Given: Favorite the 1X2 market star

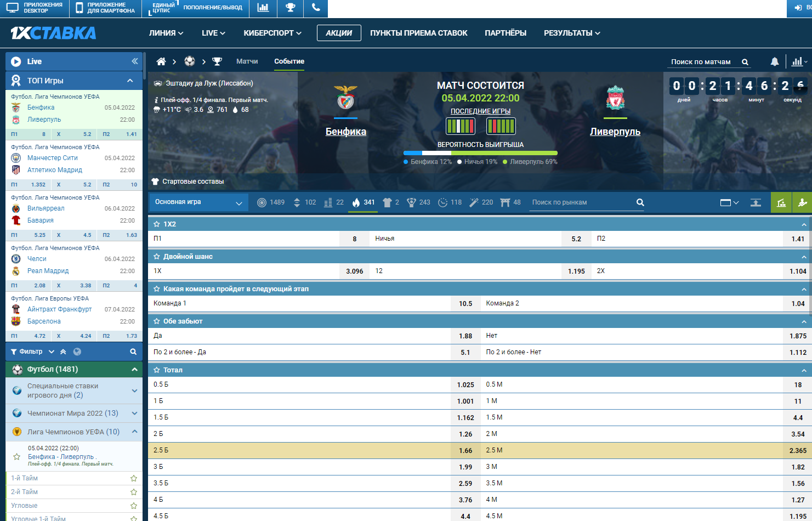Looking at the screenshot, I should pyautogui.click(x=157, y=224).
